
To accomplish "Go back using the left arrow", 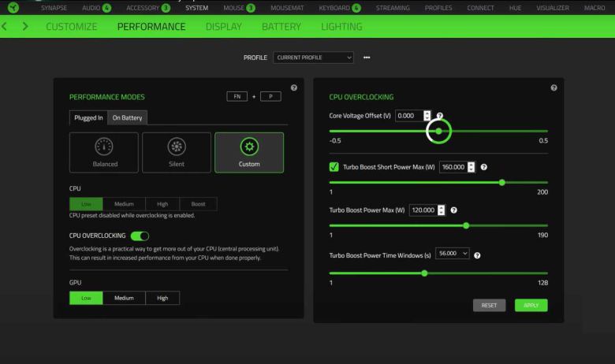I will [8, 27].
